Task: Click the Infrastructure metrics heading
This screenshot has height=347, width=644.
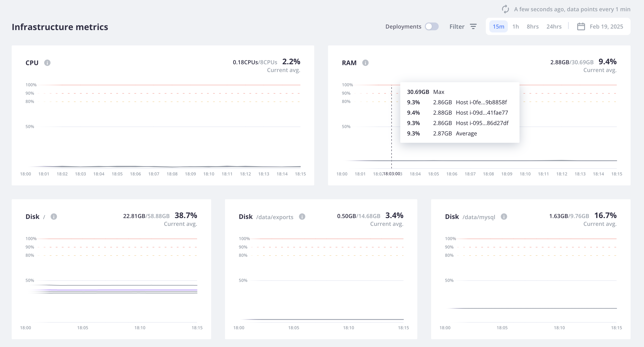Action: (60, 27)
